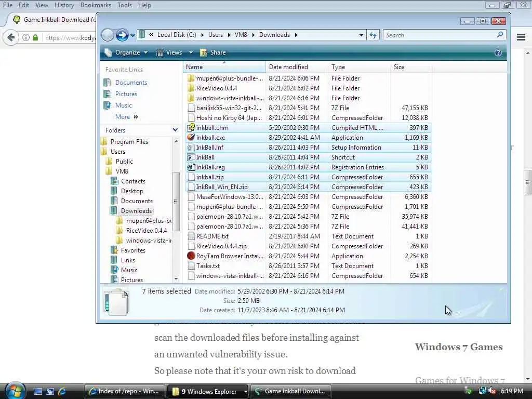Click Show Desktop quick launch icon

[x=38, y=392]
